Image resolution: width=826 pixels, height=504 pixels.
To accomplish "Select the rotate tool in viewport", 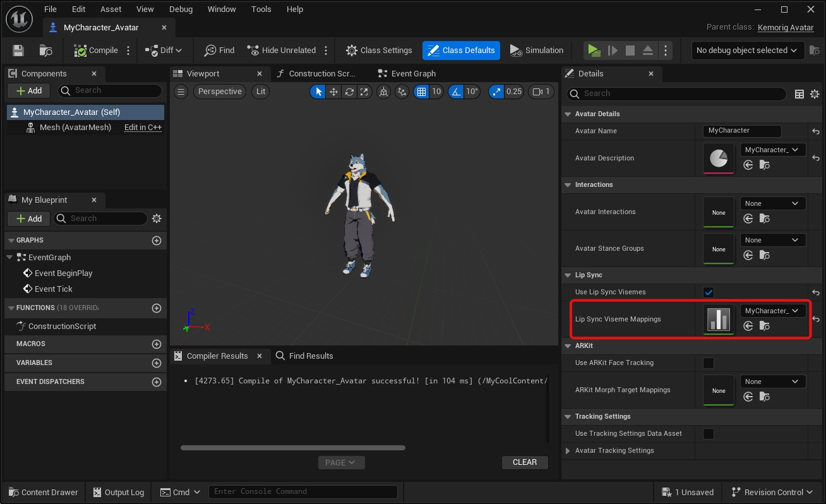I will [x=349, y=92].
